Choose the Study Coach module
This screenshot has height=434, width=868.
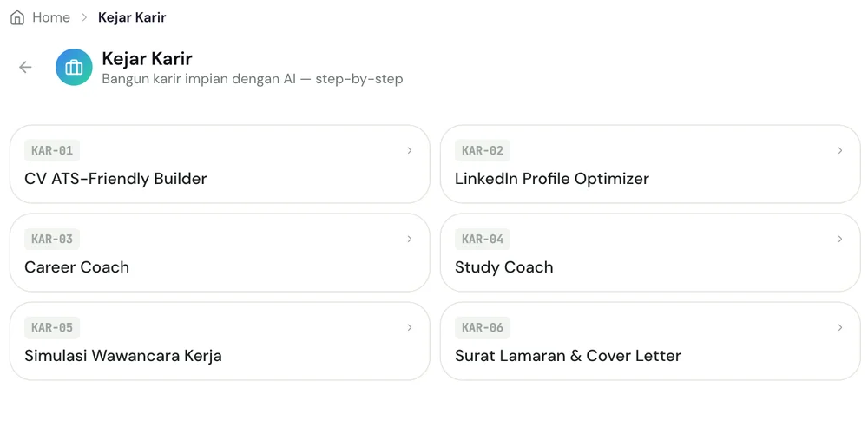(x=650, y=253)
